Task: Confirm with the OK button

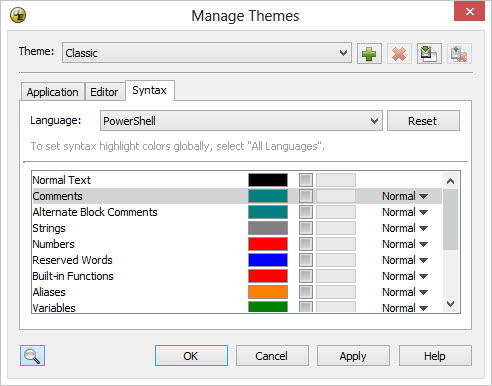Action: pyautogui.click(x=191, y=356)
